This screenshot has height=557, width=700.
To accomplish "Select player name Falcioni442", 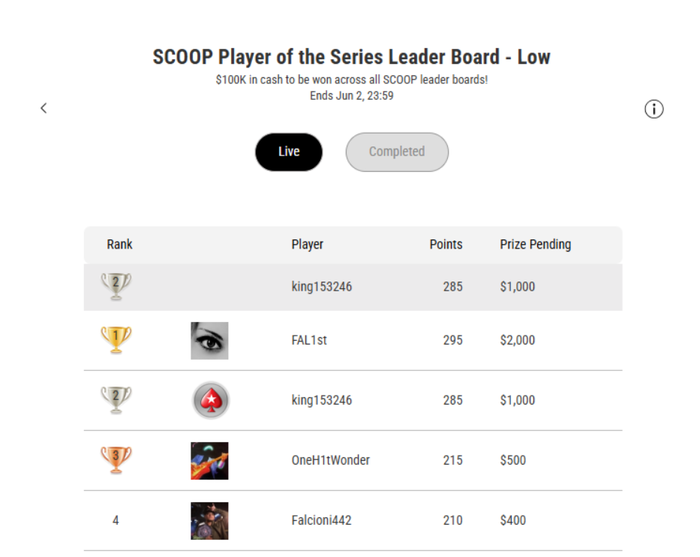I will [x=321, y=520].
